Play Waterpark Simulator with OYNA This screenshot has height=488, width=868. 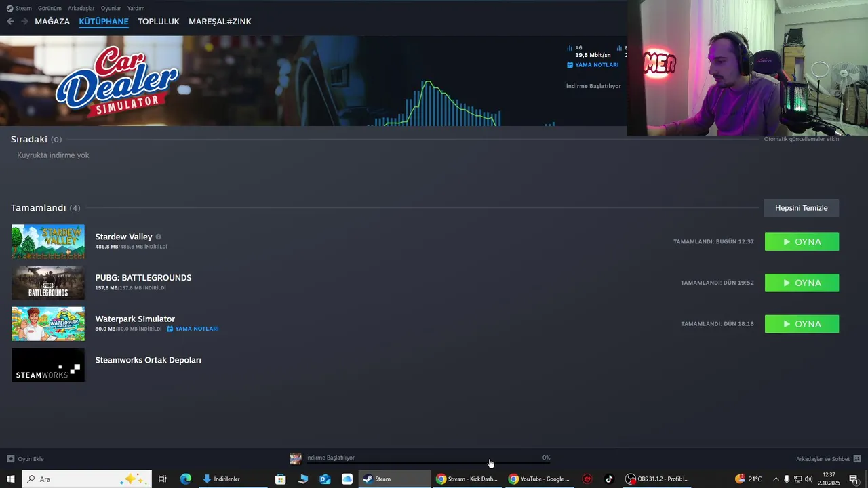tap(802, 324)
